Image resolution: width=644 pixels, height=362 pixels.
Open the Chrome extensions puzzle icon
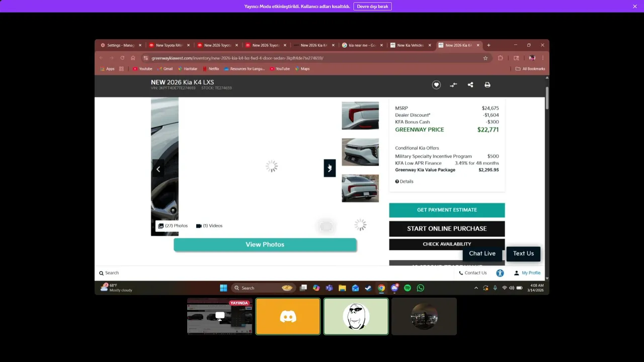[x=500, y=58]
